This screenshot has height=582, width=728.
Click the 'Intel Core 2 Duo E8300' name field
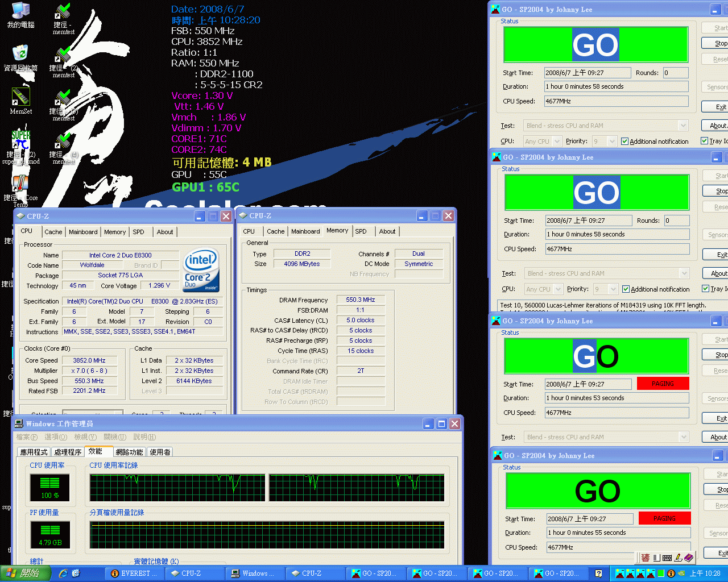[x=121, y=255]
